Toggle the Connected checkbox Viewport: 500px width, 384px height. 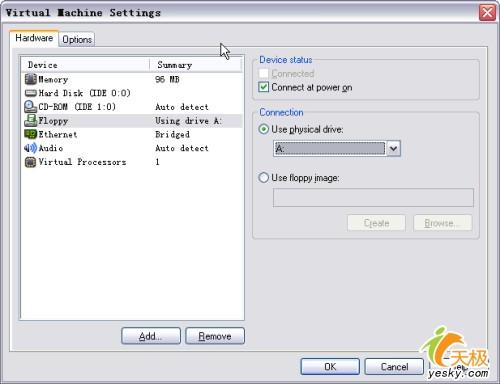(x=263, y=73)
